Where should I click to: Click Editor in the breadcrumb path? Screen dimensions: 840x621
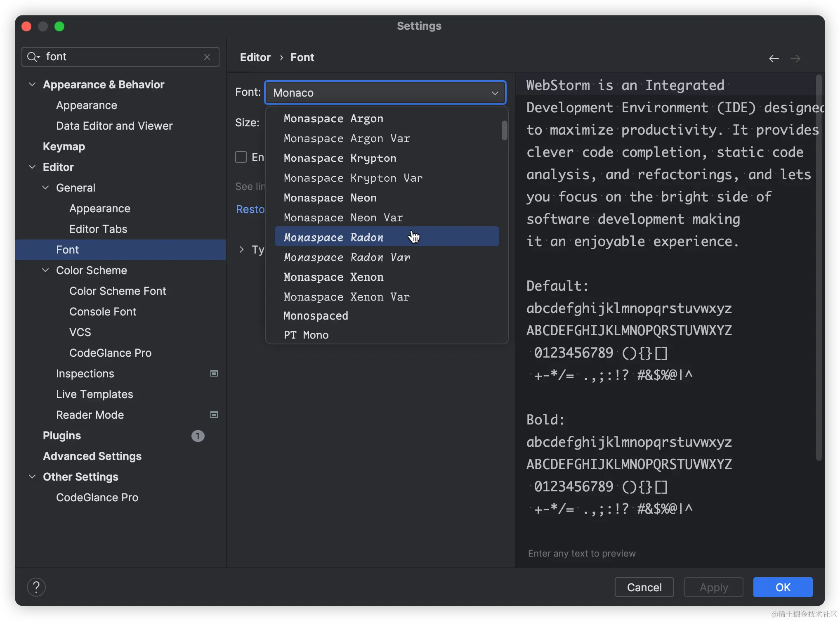(x=255, y=57)
